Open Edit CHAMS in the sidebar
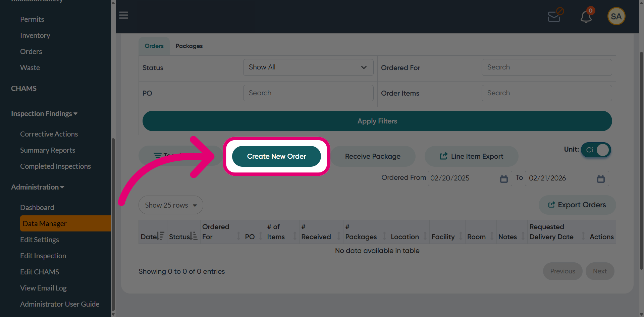The image size is (644, 317). coord(40,272)
